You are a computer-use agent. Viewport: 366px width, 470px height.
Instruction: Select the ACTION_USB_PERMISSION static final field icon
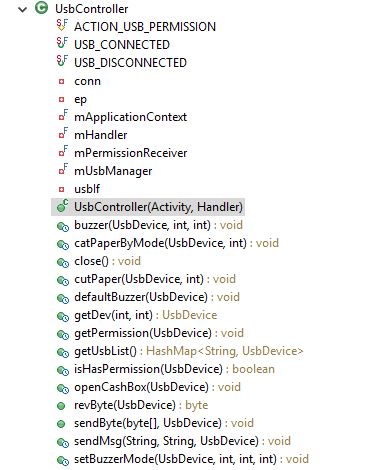click(62, 25)
